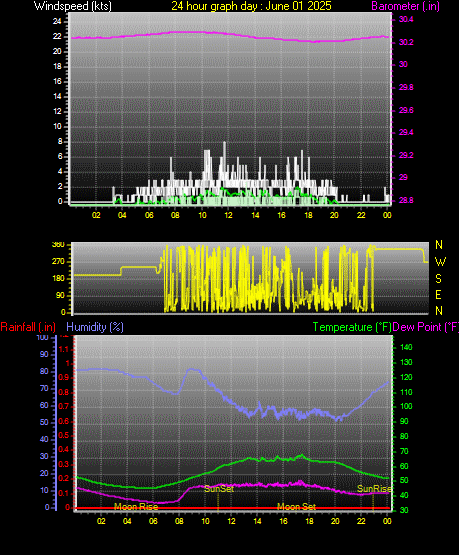
Task: Click the humidity axis value 20
Action: pyautogui.click(x=44, y=474)
